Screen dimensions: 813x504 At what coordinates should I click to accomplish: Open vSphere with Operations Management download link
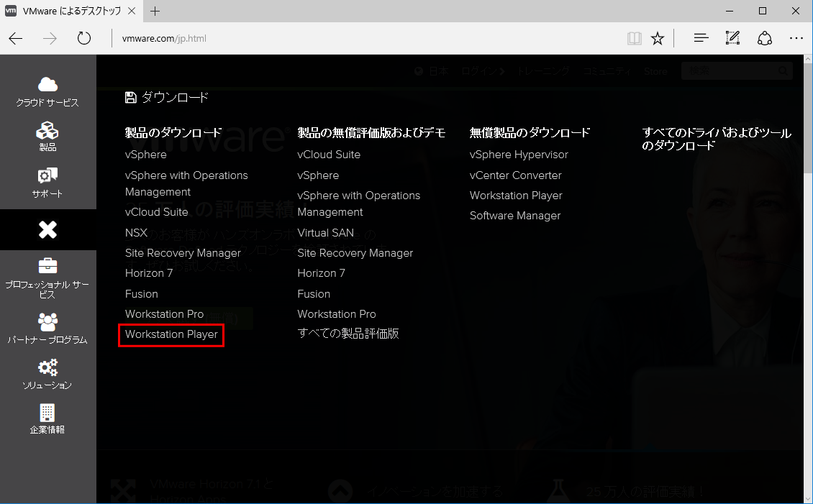tap(186, 183)
